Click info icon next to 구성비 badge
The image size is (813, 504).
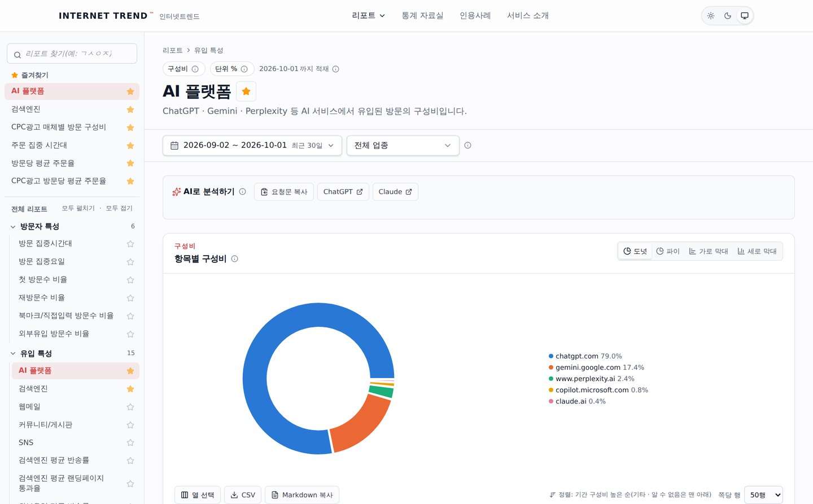pos(195,69)
